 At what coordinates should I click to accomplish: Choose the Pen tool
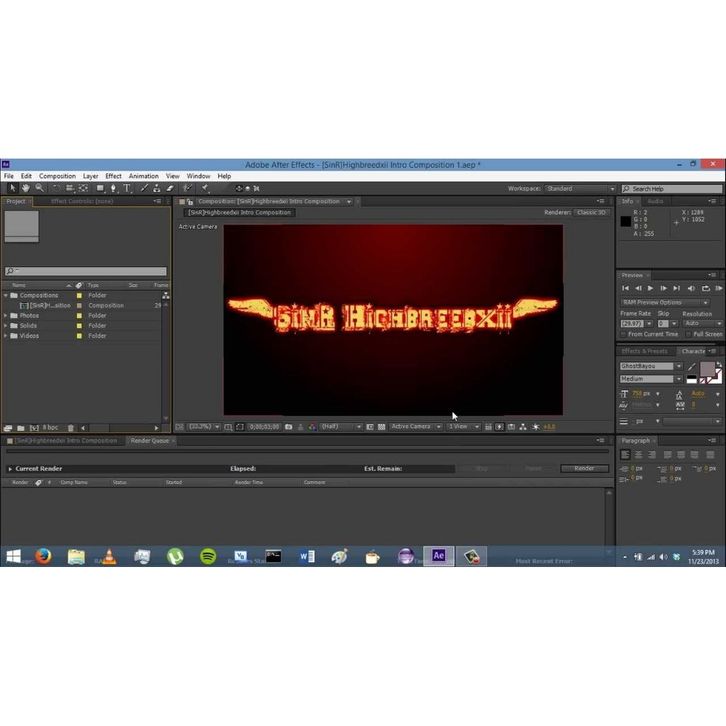tap(114, 188)
